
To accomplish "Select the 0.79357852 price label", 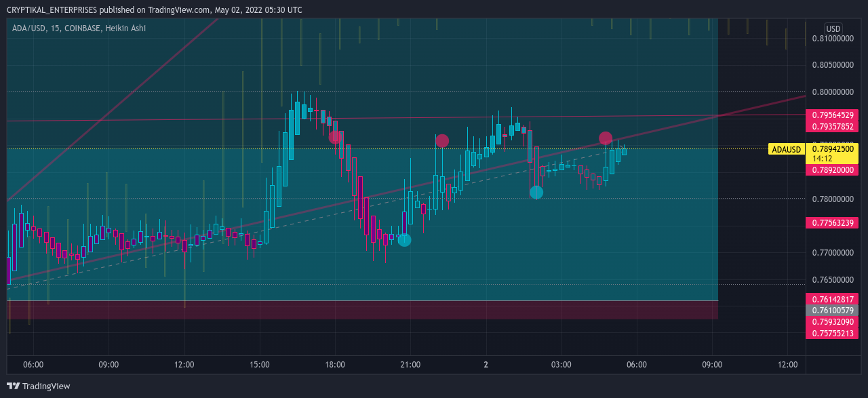I will (833, 127).
